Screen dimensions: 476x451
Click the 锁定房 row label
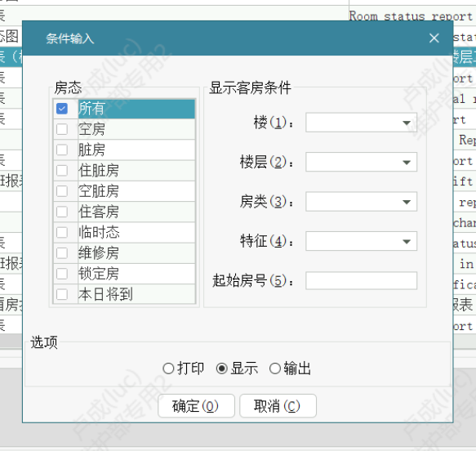pos(99,274)
